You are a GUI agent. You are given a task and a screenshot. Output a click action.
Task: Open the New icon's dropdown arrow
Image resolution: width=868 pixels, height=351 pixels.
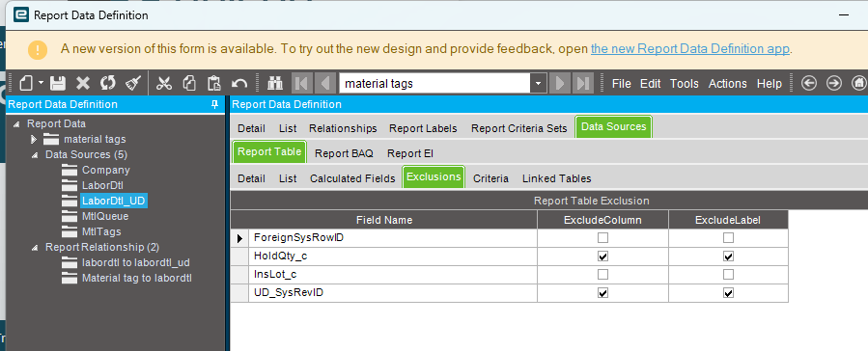[41, 84]
